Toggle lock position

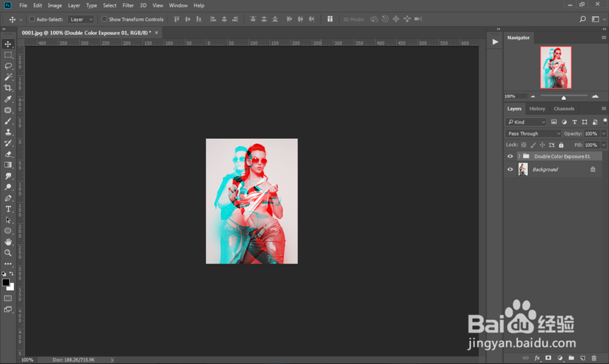(542, 145)
